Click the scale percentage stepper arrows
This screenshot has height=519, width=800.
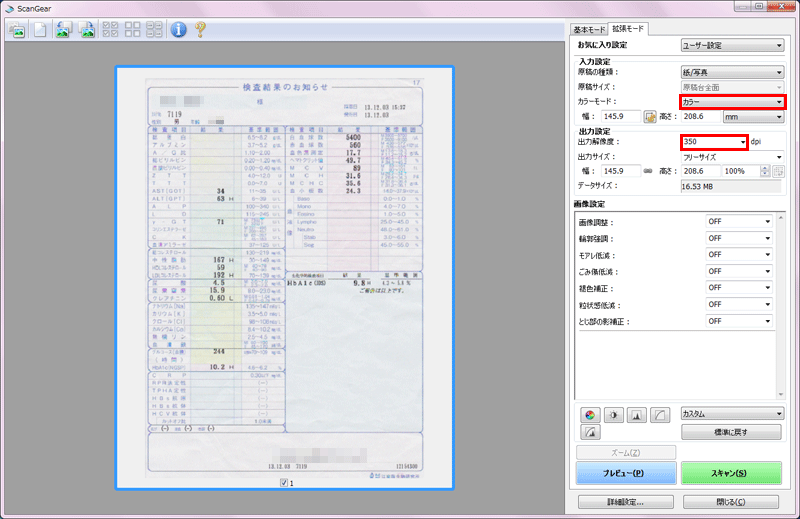click(765, 171)
